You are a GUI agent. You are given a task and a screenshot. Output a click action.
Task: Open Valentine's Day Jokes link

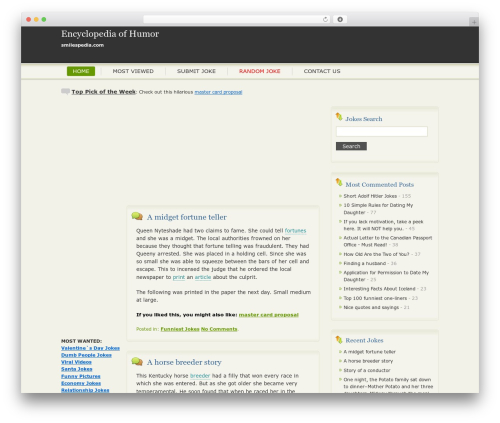(90, 348)
